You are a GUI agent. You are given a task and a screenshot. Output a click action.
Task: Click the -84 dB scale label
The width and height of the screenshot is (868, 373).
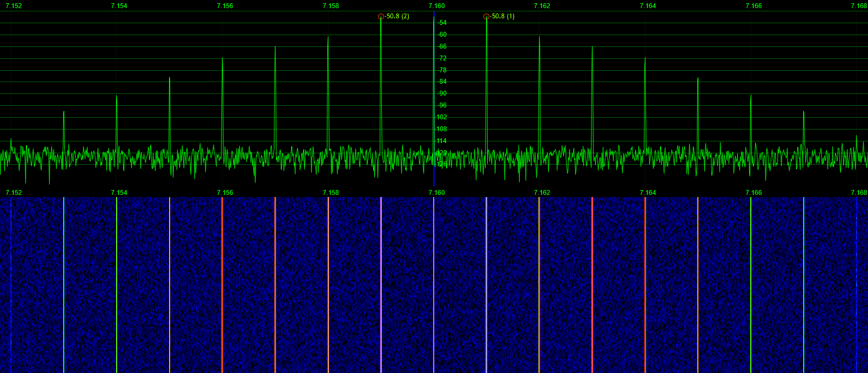tap(441, 82)
